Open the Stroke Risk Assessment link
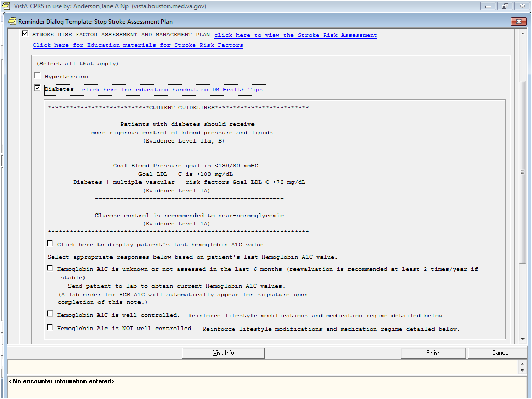 [296, 35]
